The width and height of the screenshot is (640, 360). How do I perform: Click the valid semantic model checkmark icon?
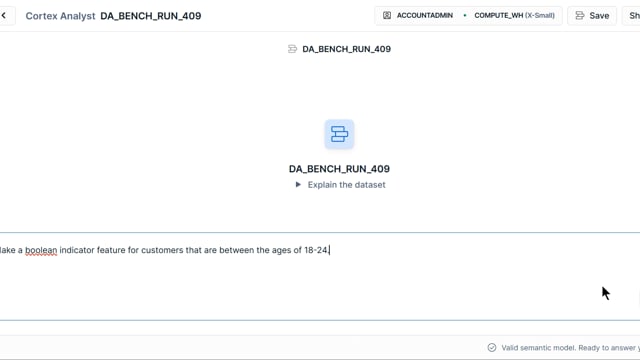tap(492, 348)
